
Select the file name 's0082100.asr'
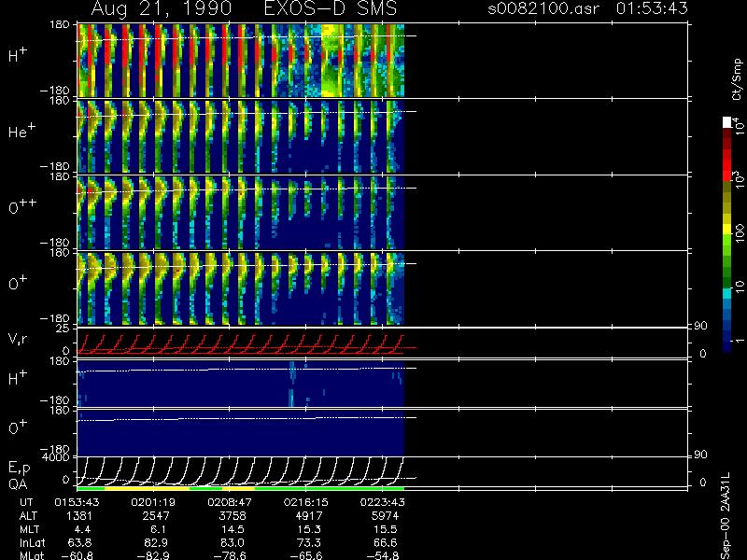click(x=543, y=8)
